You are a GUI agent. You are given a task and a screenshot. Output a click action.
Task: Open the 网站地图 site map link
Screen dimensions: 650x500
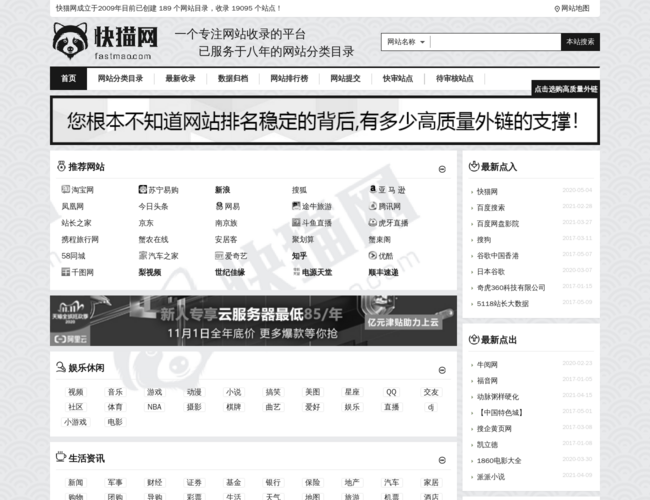(x=572, y=8)
